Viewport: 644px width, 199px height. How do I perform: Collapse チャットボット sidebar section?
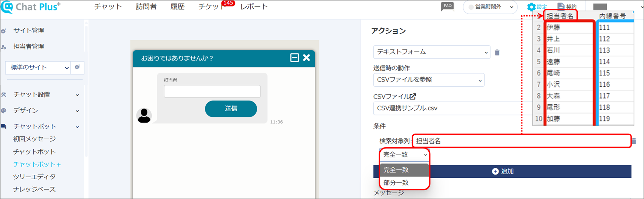[77, 127]
